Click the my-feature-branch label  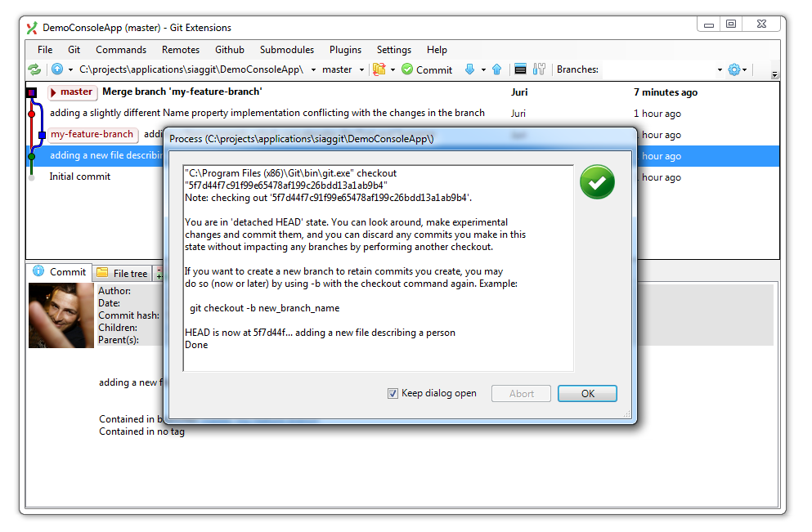pos(92,135)
